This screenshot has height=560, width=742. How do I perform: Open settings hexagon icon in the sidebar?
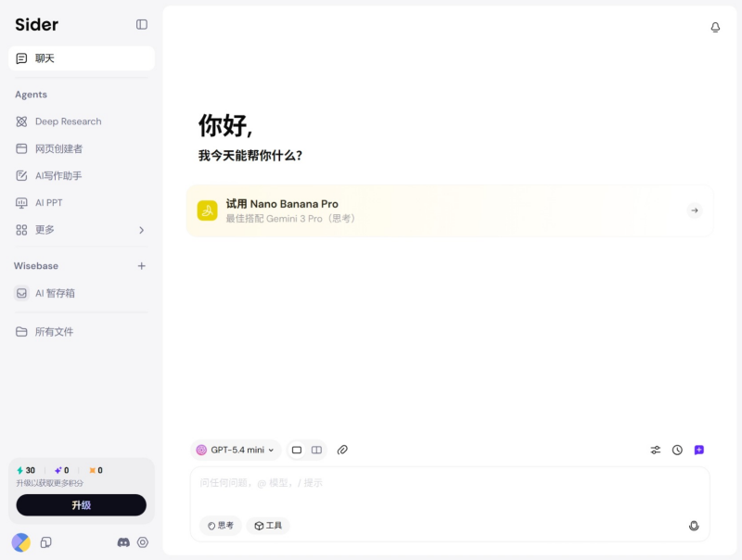coord(143,542)
